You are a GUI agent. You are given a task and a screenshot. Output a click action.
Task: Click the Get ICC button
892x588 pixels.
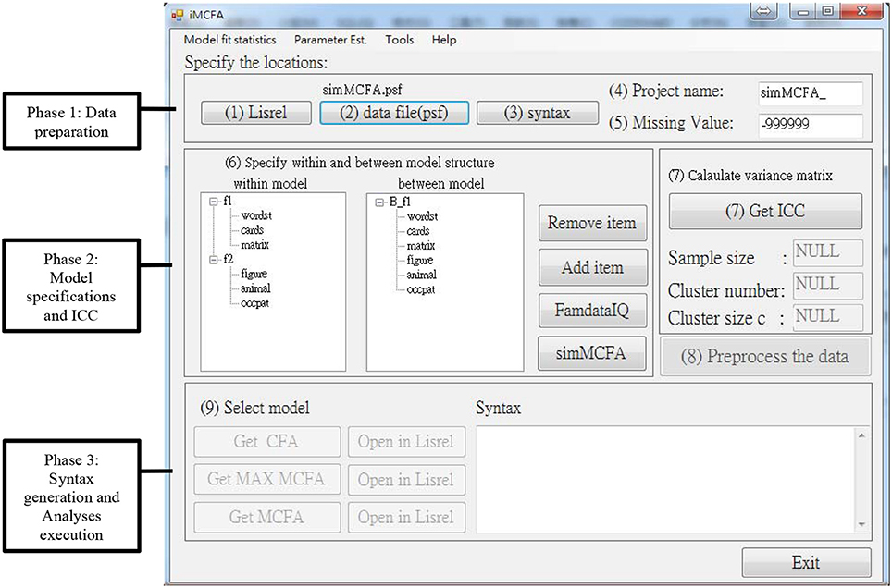[x=765, y=211]
